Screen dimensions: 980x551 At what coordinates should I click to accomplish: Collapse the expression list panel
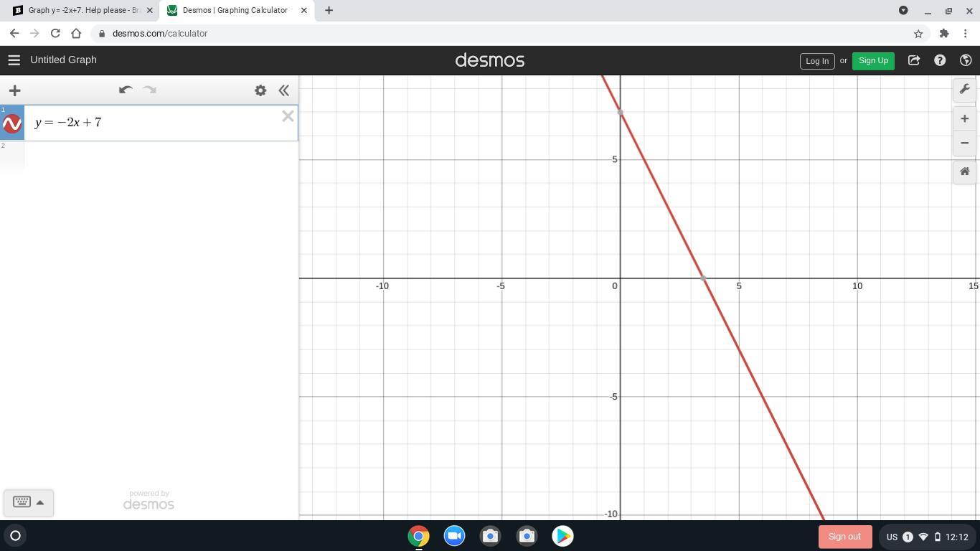click(x=284, y=90)
